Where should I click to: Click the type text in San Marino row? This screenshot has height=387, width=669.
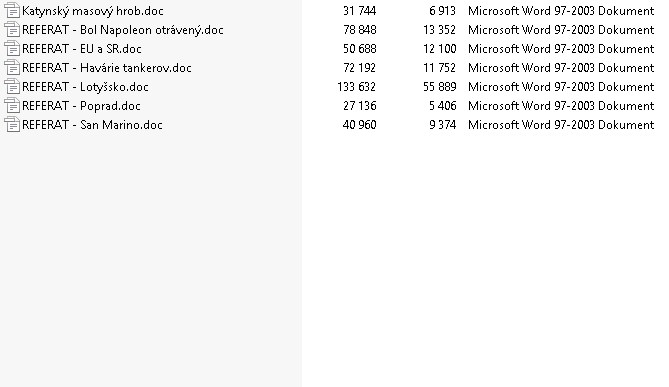pyautogui.click(x=561, y=125)
